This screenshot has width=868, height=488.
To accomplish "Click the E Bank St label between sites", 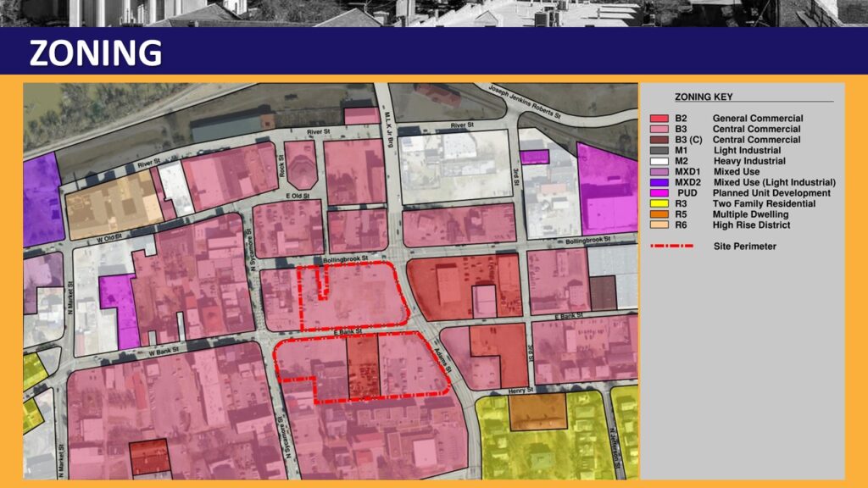I will [x=348, y=331].
